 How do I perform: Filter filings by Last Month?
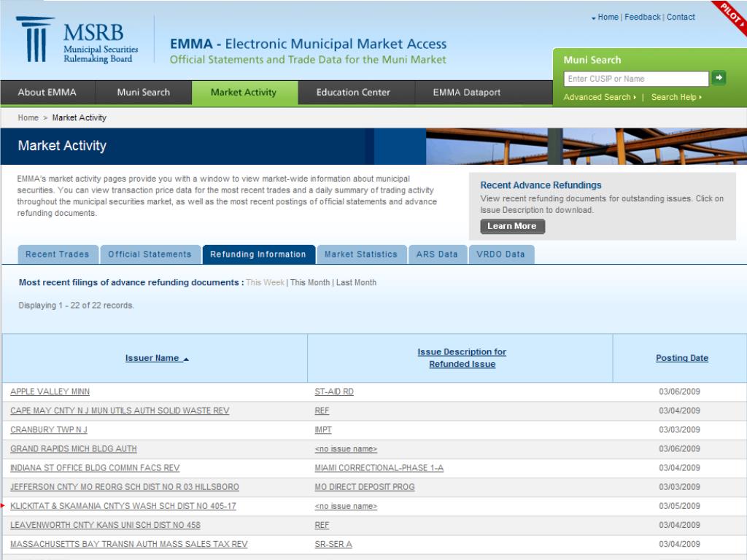[x=356, y=282]
